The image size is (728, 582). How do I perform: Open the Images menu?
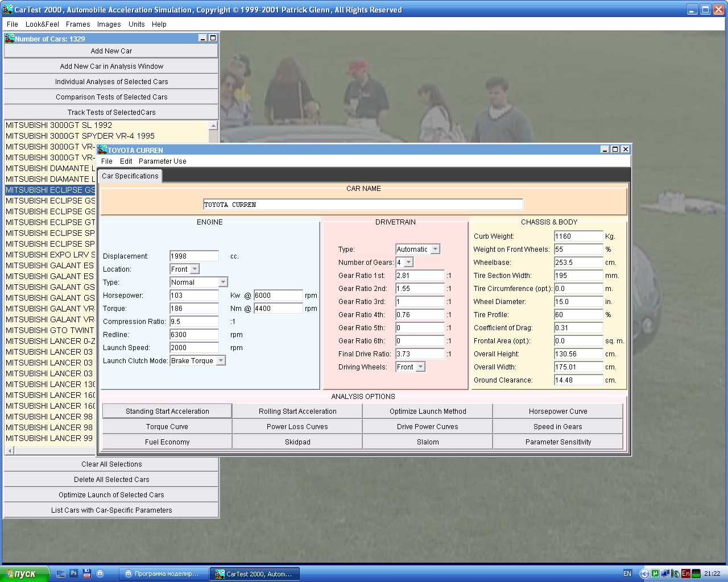pos(109,24)
